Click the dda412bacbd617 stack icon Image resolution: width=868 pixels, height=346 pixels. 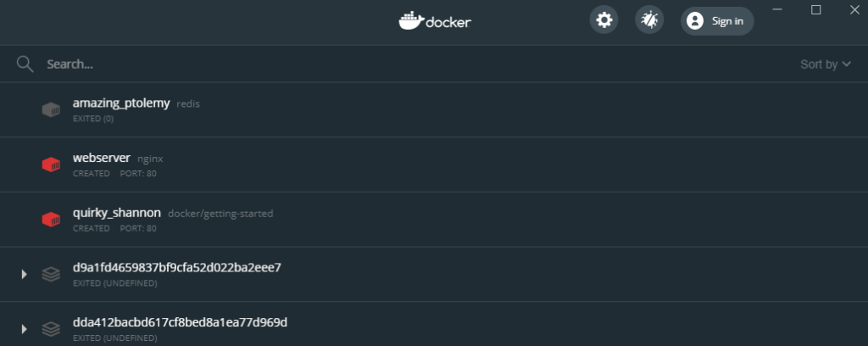click(51, 328)
